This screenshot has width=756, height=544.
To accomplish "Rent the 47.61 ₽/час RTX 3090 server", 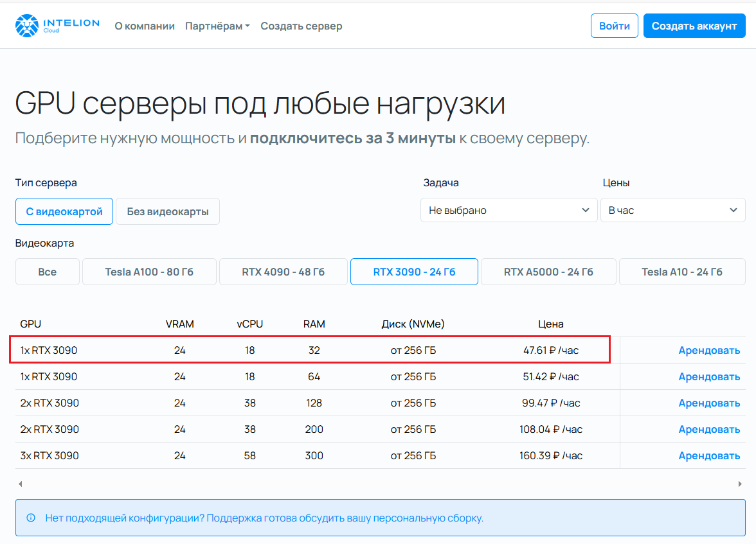I will pyautogui.click(x=709, y=350).
